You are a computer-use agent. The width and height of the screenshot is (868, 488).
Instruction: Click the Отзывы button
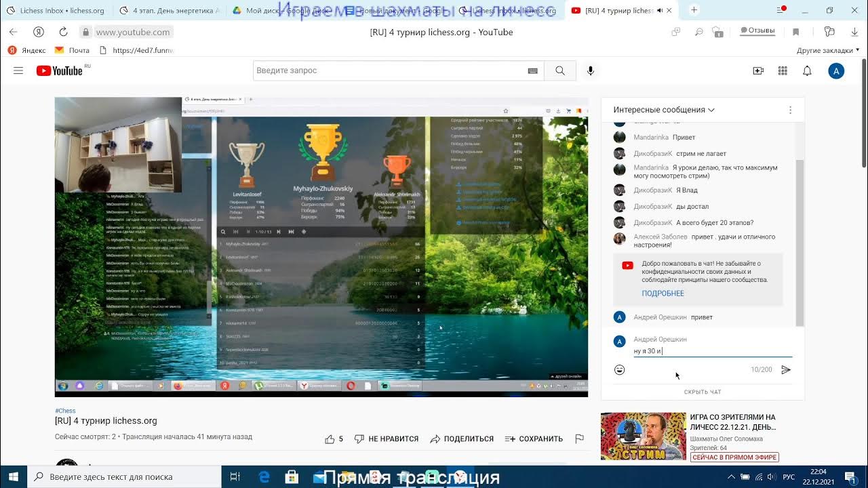pyautogui.click(x=757, y=30)
